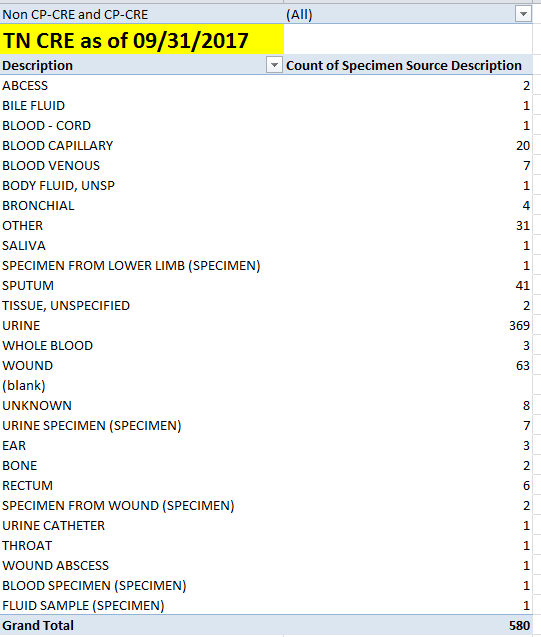
Task: Select the Count of Specimen Source Description header
Action: click(x=404, y=65)
